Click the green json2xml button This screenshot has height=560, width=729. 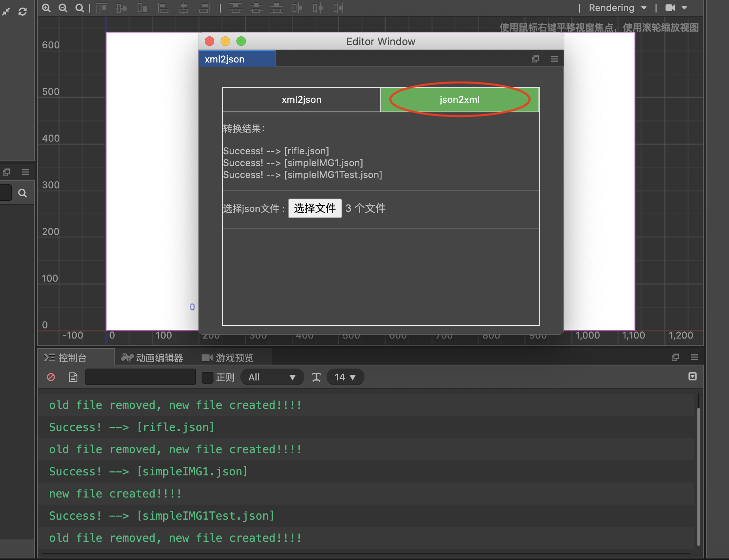[x=459, y=99]
